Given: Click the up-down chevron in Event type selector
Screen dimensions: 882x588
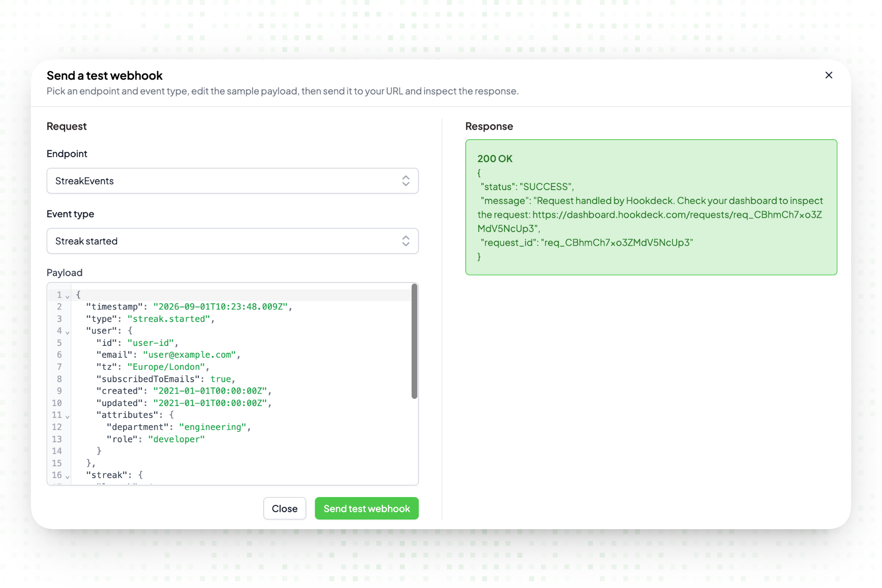Looking at the screenshot, I should click(406, 241).
